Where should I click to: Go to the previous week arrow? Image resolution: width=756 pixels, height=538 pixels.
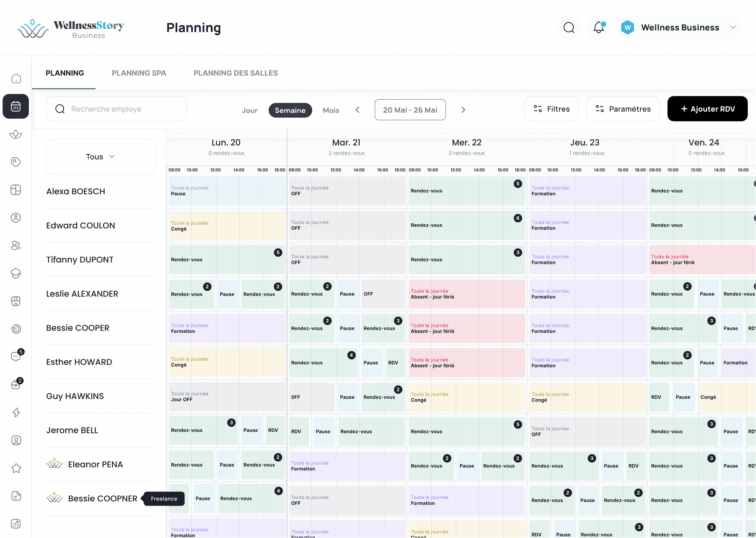357,110
